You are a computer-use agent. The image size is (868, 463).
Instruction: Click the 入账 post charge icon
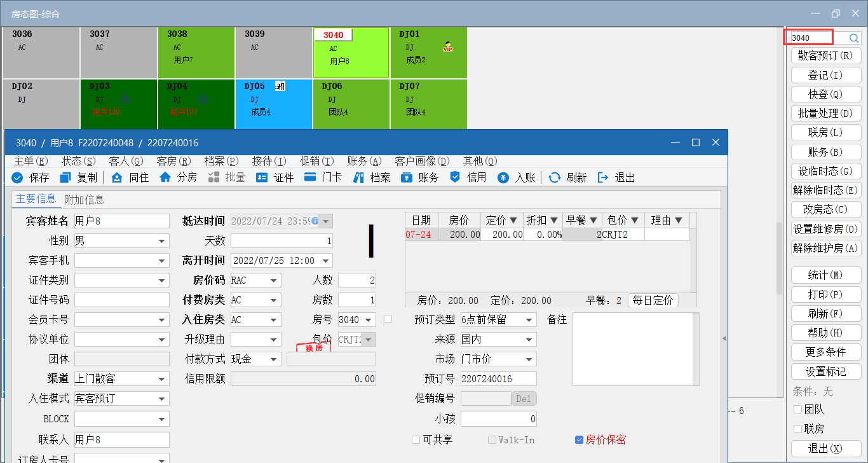503,177
